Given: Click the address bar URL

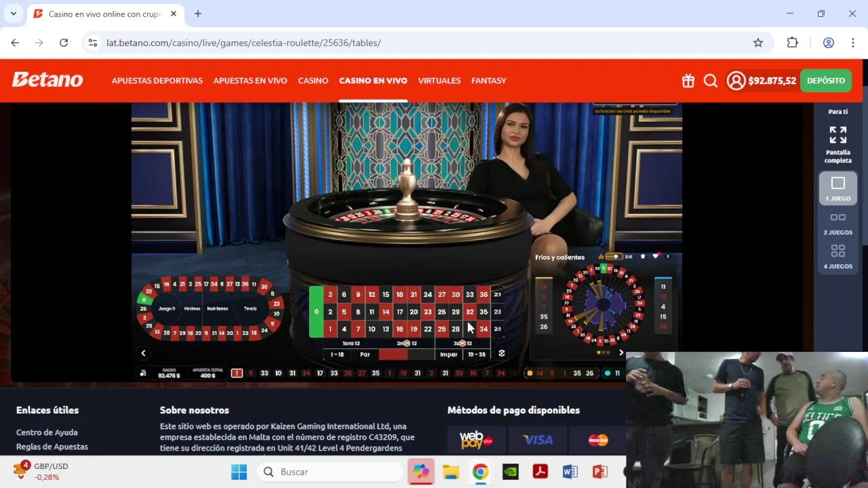Looking at the screenshot, I should [244, 43].
